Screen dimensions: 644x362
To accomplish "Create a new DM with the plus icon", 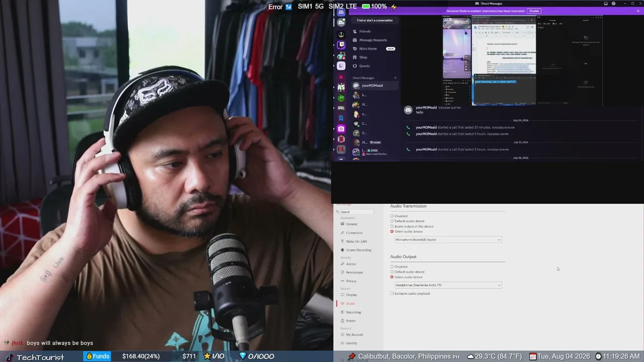I will pyautogui.click(x=395, y=78).
